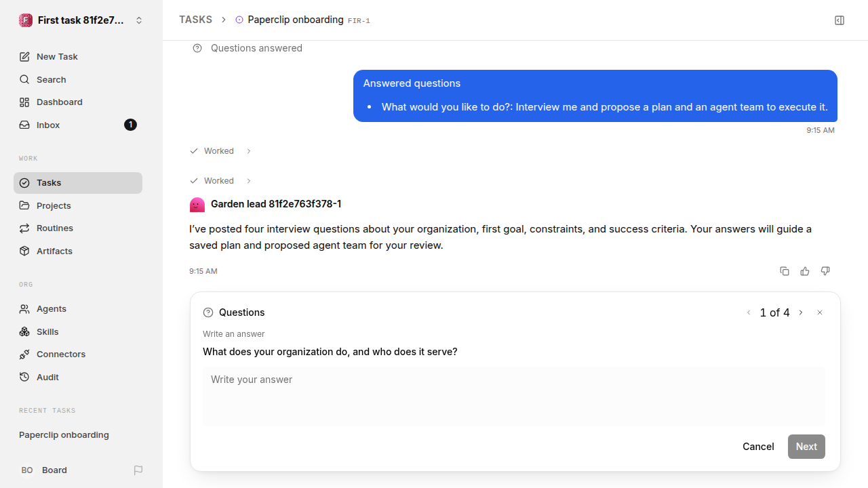Click the New Task compose icon
This screenshot has height=488, width=868.
[24, 57]
